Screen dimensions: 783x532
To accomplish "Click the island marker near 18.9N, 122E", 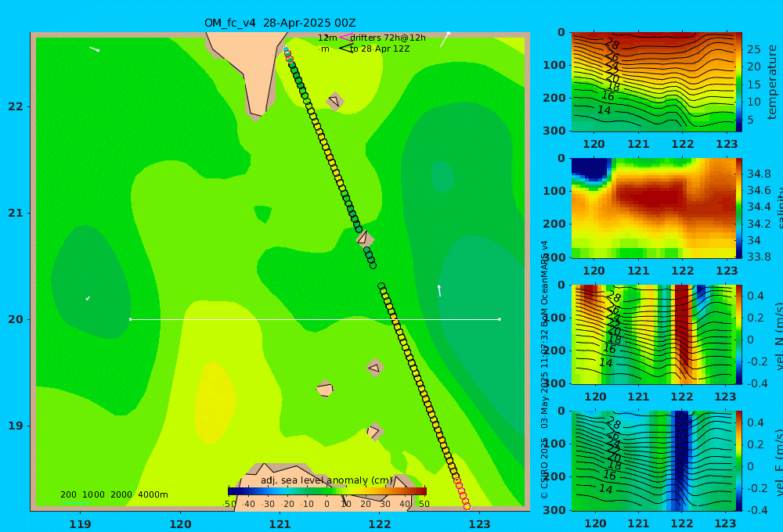I will pos(374,432).
